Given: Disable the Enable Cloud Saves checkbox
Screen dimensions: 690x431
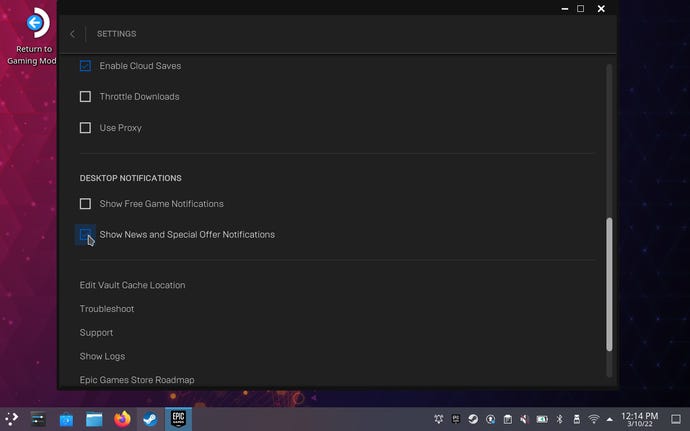Looking at the screenshot, I should coord(85,66).
